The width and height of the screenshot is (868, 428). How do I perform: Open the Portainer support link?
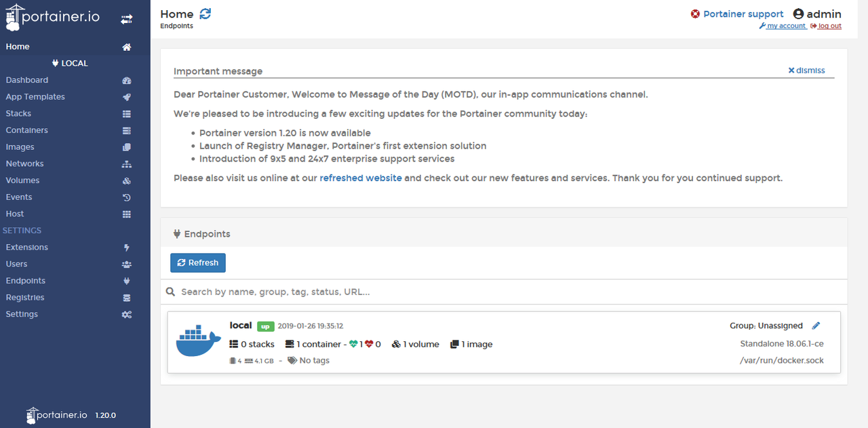743,14
